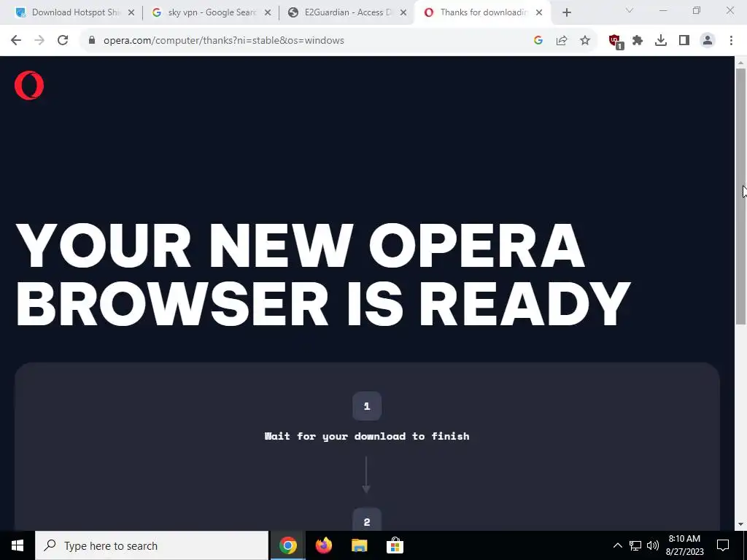This screenshot has width=747, height=560.
Task: Switch to Download Hotspot Shield tab
Action: point(74,12)
